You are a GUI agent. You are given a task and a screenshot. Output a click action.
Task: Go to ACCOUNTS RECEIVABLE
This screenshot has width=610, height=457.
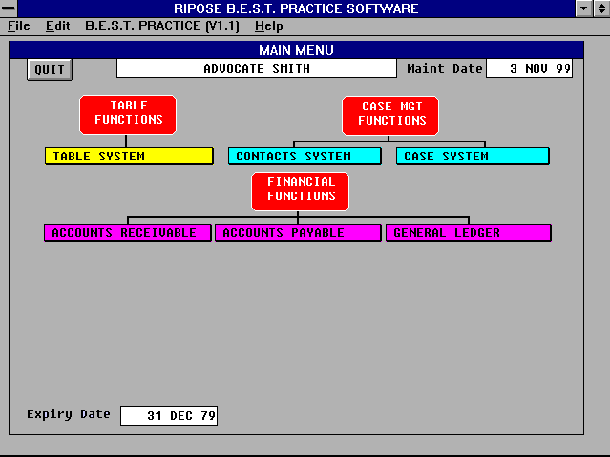[x=128, y=233]
